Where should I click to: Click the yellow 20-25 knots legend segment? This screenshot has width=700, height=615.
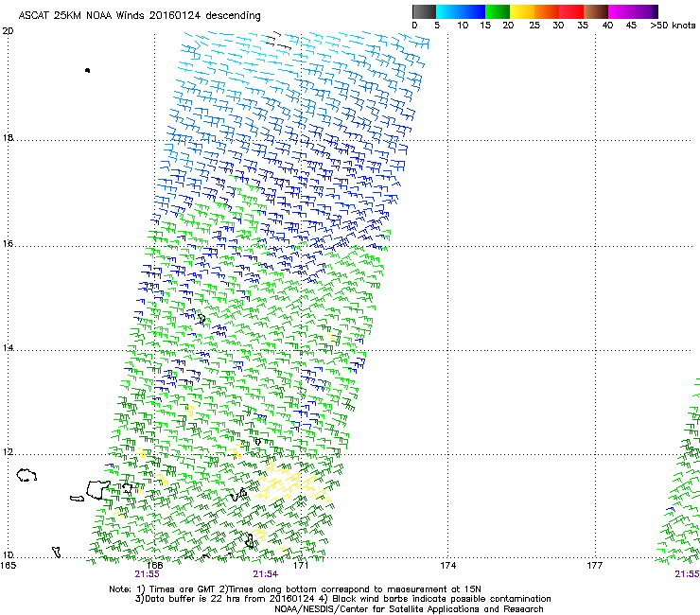tap(522, 11)
